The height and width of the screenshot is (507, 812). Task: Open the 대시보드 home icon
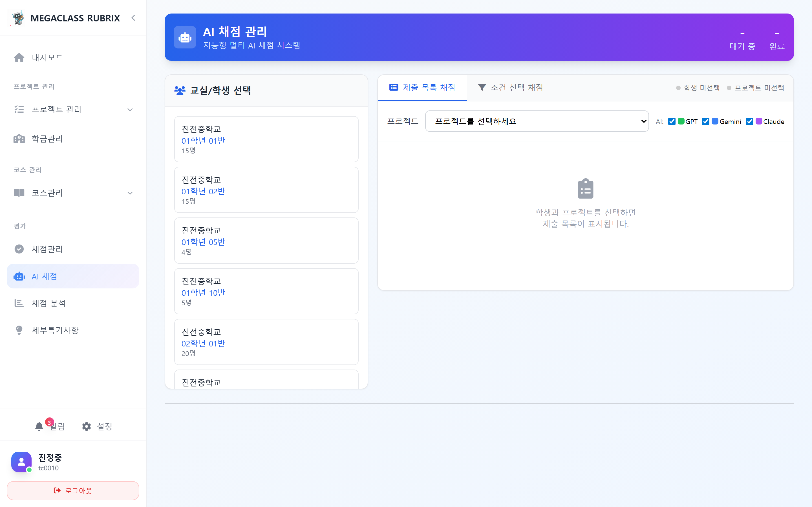click(x=19, y=57)
